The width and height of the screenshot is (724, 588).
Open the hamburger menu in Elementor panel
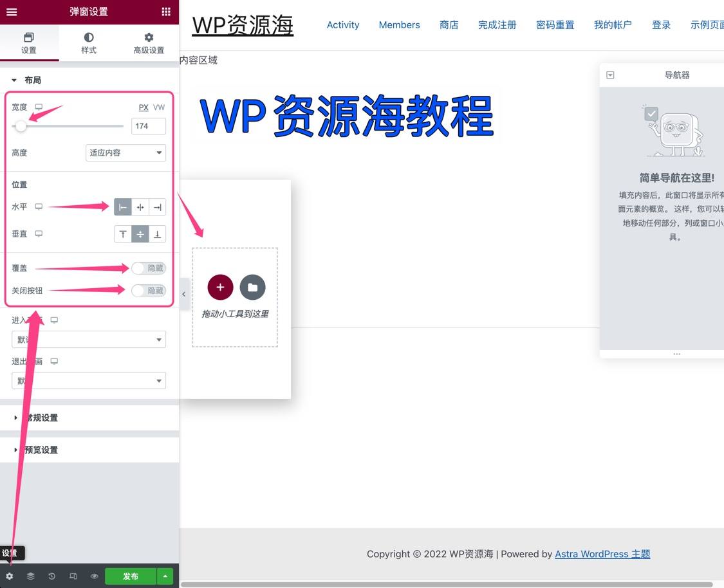(12, 12)
